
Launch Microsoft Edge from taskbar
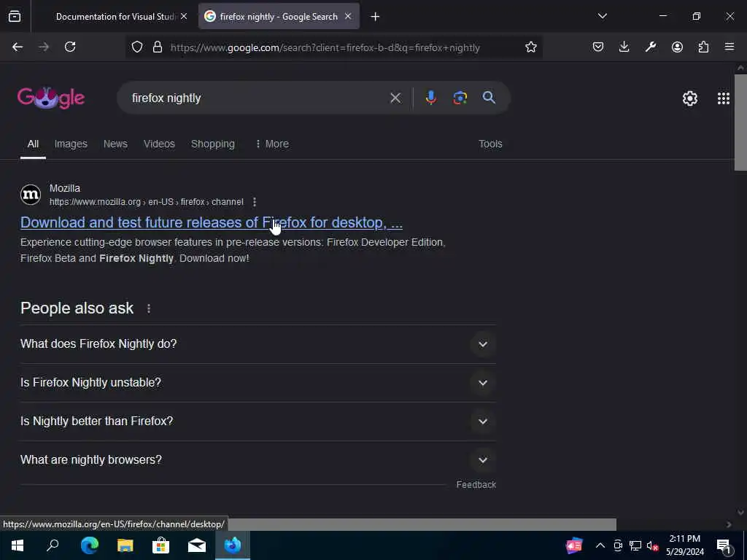tap(89, 545)
